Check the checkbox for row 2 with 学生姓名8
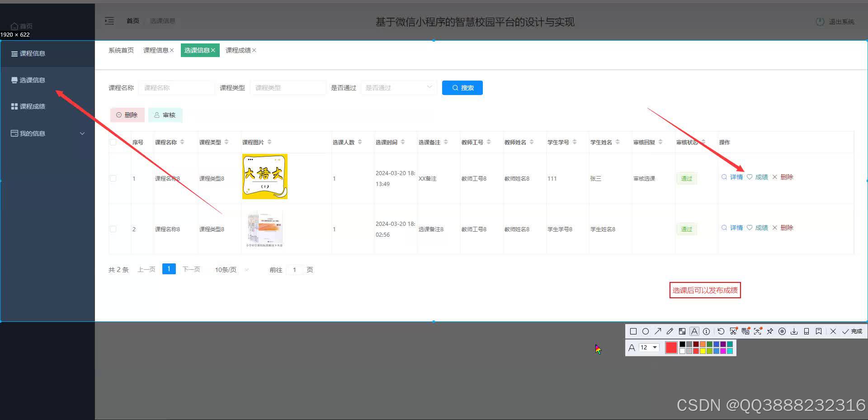 pyautogui.click(x=113, y=229)
